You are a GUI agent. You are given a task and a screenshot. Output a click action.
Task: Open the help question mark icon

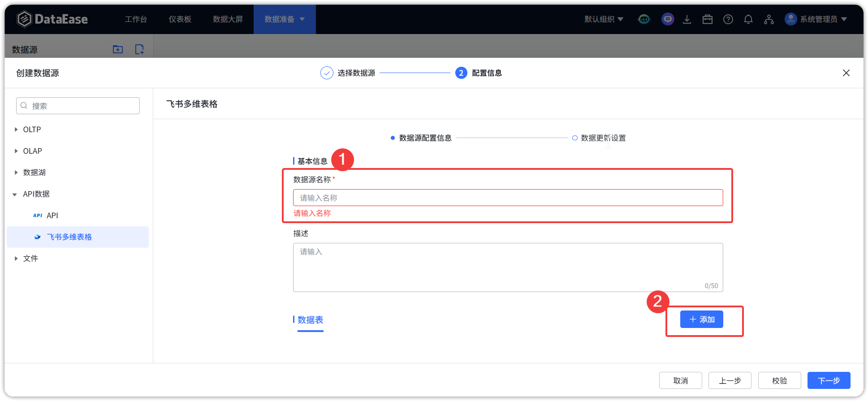(x=728, y=19)
